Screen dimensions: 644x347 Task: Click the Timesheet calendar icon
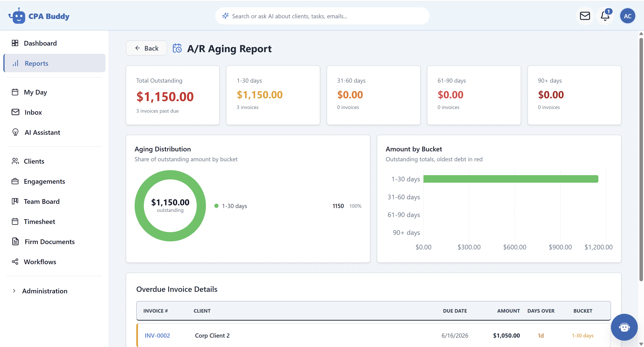coord(15,222)
